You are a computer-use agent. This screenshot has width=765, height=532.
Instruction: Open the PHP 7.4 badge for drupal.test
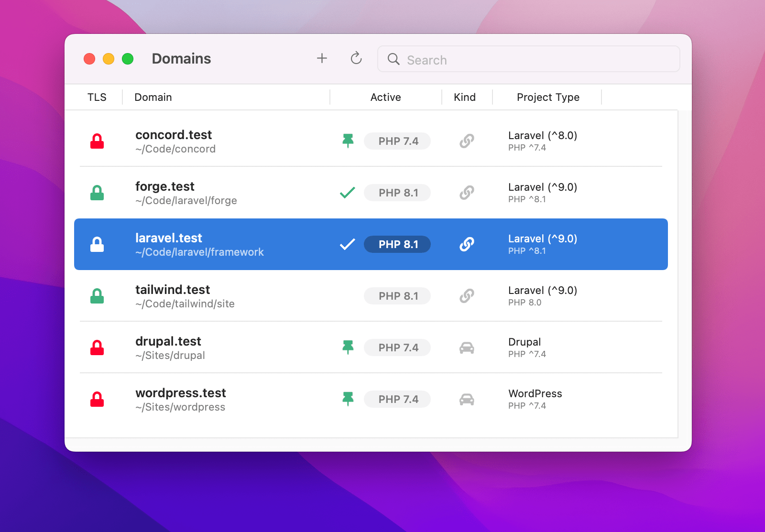coord(397,347)
